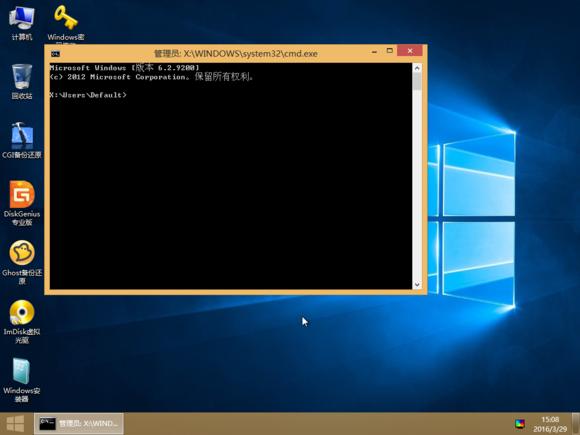Click the cmd scrollbar up arrow

point(417,68)
